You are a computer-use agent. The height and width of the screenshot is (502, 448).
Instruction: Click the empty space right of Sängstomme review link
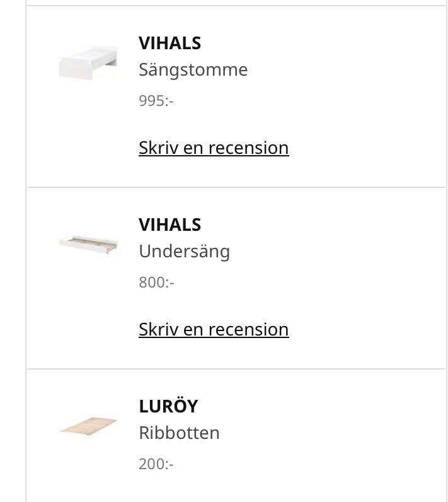point(365,148)
